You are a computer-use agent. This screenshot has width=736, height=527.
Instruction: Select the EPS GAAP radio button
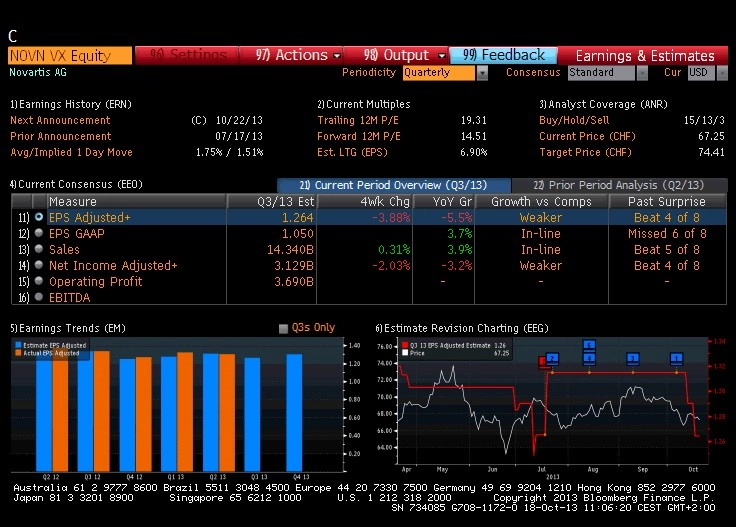39,233
